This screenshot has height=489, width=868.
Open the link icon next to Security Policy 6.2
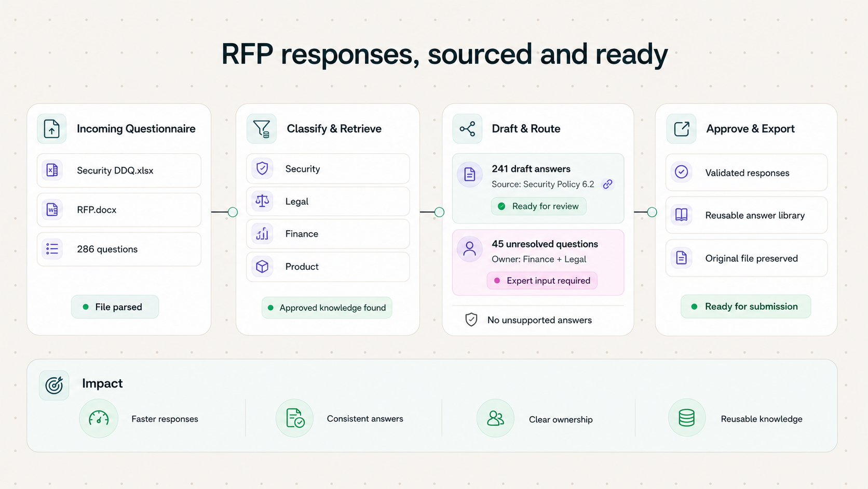pos(607,184)
